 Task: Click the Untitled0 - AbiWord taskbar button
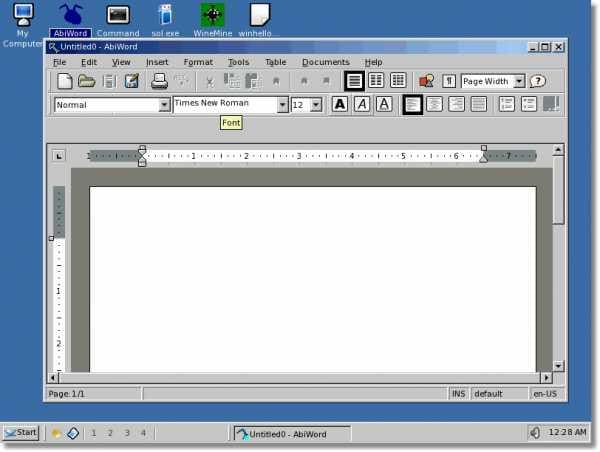click(x=292, y=434)
